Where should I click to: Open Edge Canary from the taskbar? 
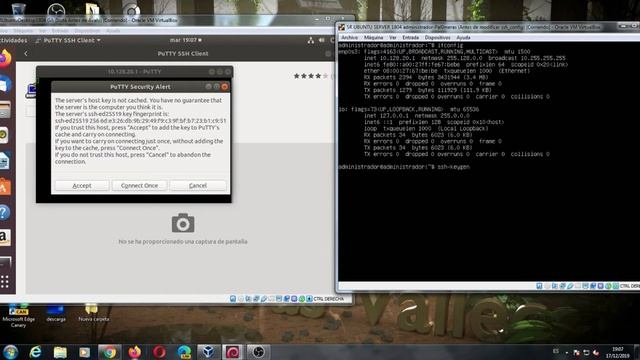point(184,352)
